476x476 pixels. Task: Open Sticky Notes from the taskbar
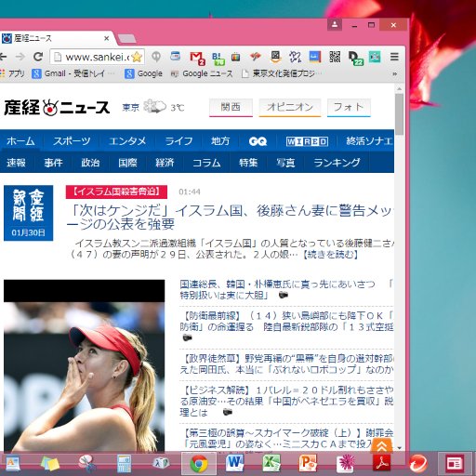[x=50, y=464]
